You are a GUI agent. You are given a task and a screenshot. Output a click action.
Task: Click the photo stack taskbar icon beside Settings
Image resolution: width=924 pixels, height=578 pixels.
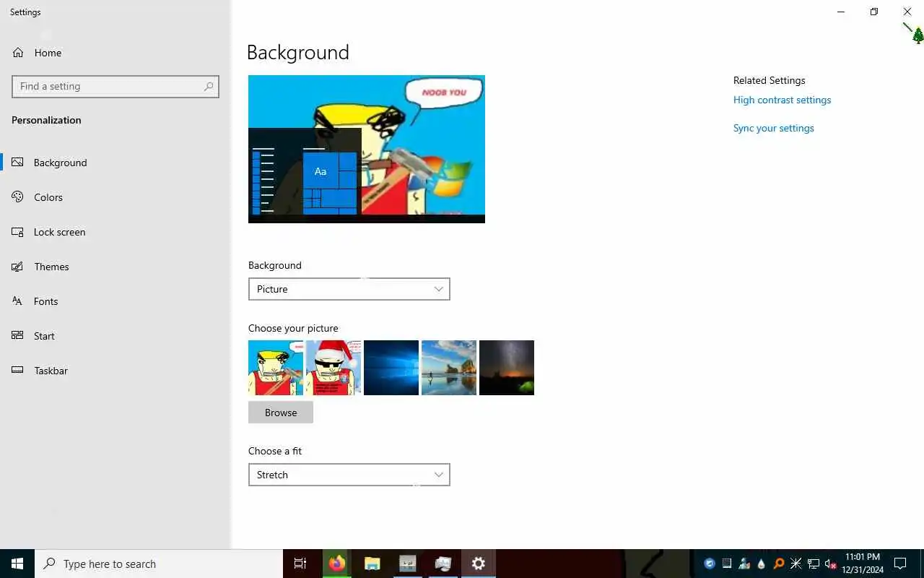443,564
